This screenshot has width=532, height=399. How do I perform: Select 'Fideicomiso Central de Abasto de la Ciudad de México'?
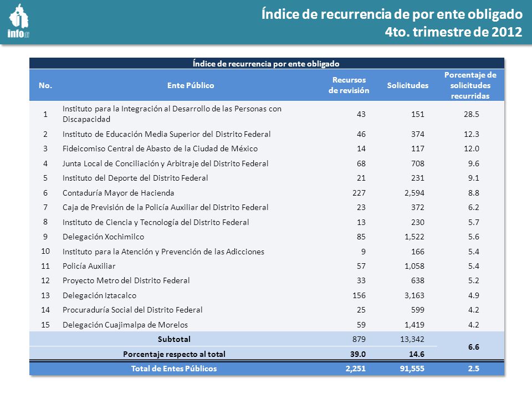pos(160,149)
